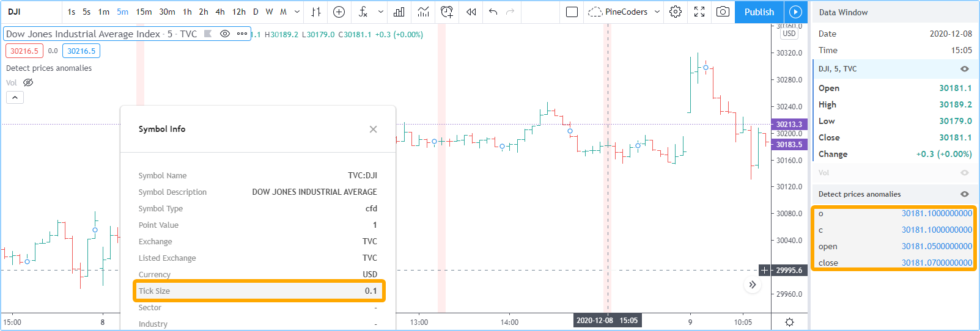
Task: Collapse the indicator legend with chevron
Action: pos(15,98)
